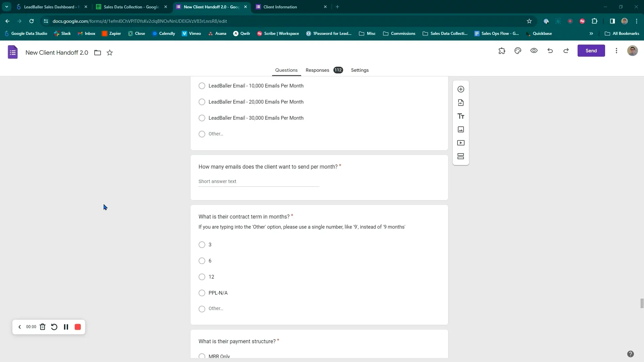Stop the screen recording with red button
The image size is (644, 362).
pos(78,327)
